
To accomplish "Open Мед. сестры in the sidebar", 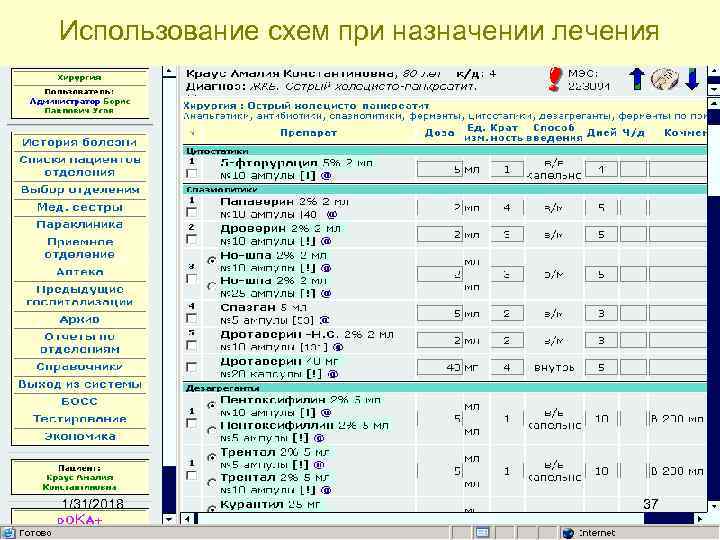I will [79, 208].
